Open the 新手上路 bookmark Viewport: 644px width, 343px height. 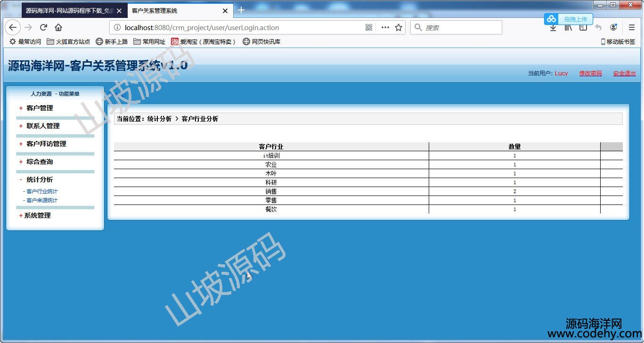point(112,42)
